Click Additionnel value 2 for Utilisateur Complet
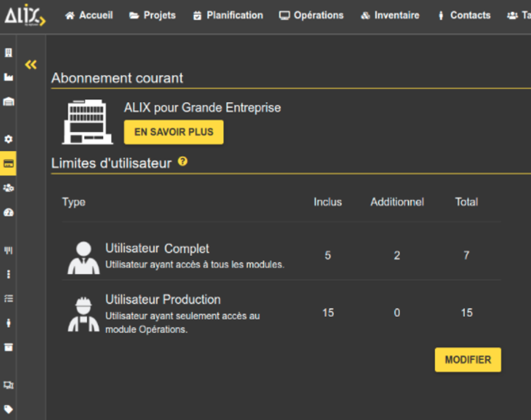 tap(397, 255)
